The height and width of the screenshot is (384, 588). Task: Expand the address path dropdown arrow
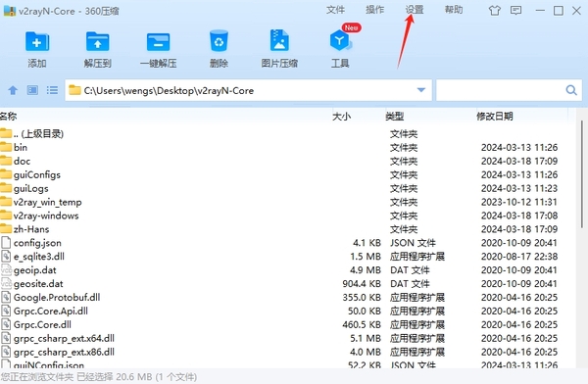[421, 90]
